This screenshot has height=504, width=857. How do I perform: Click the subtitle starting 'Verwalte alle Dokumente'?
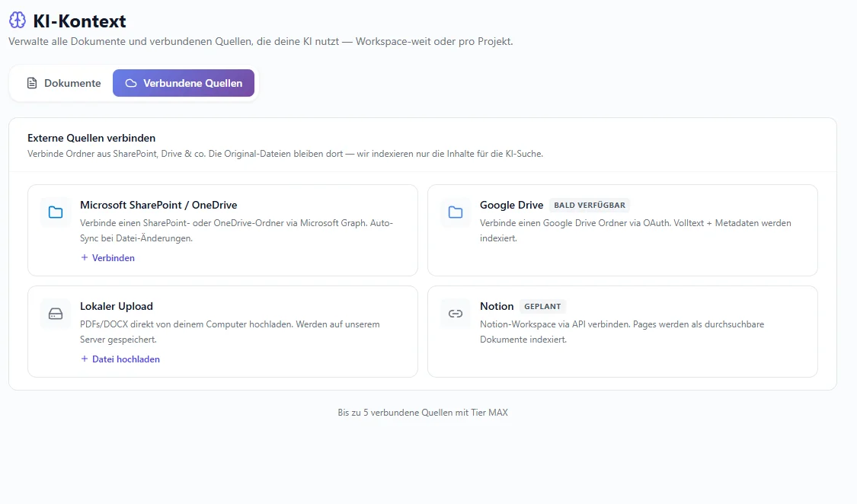[x=261, y=42]
